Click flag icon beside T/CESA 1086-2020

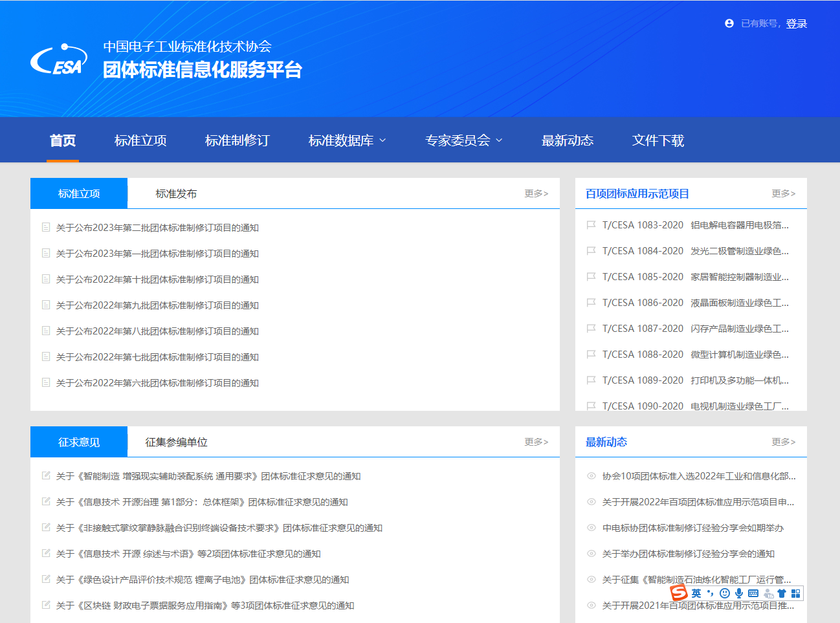[x=591, y=303]
